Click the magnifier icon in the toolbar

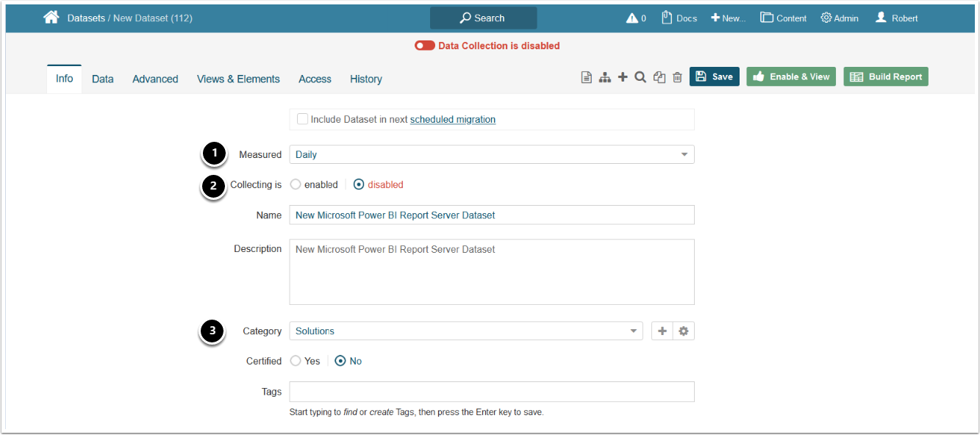(640, 77)
